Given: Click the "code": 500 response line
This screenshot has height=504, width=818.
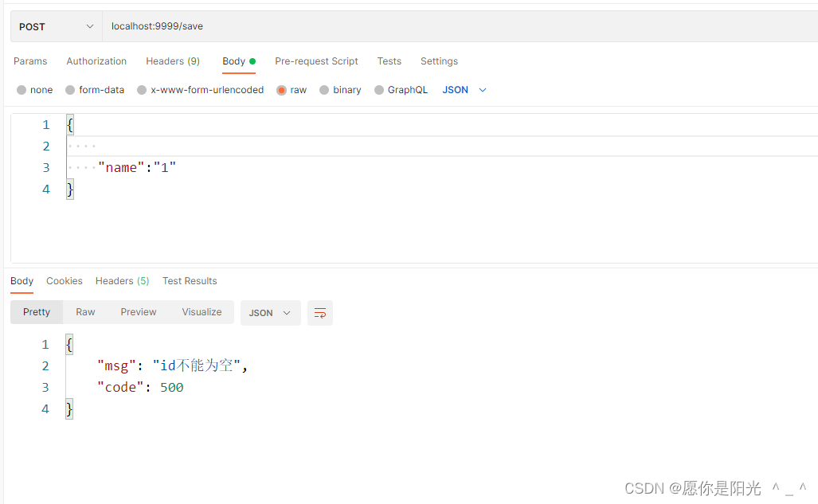Looking at the screenshot, I should tap(140, 387).
